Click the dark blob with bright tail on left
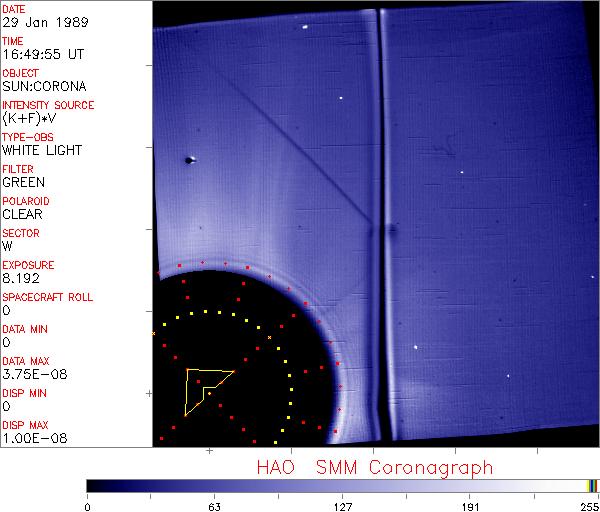This screenshot has width=600, height=512. click(x=190, y=160)
